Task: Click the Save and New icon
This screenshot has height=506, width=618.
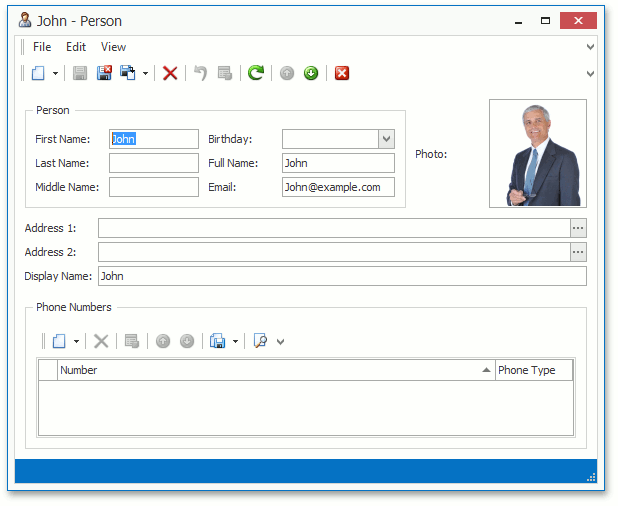Action: click(128, 73)
